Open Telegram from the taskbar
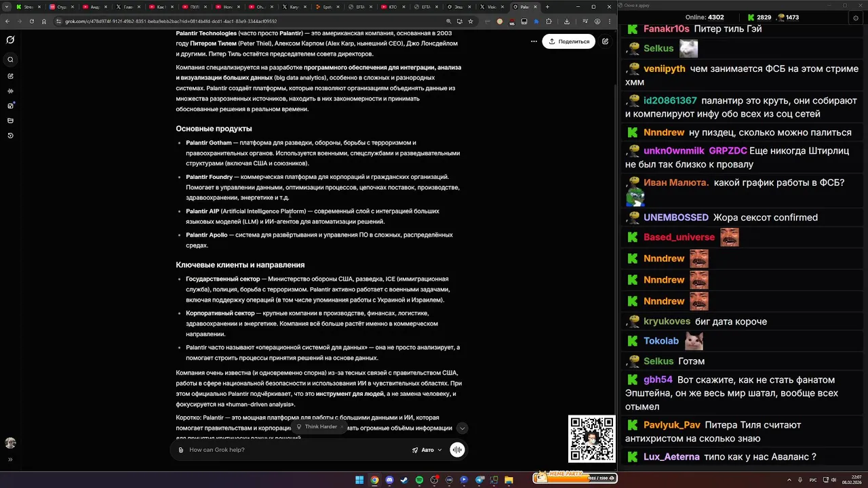The height and width of the screenshot is (488, 868). point(480,480)
